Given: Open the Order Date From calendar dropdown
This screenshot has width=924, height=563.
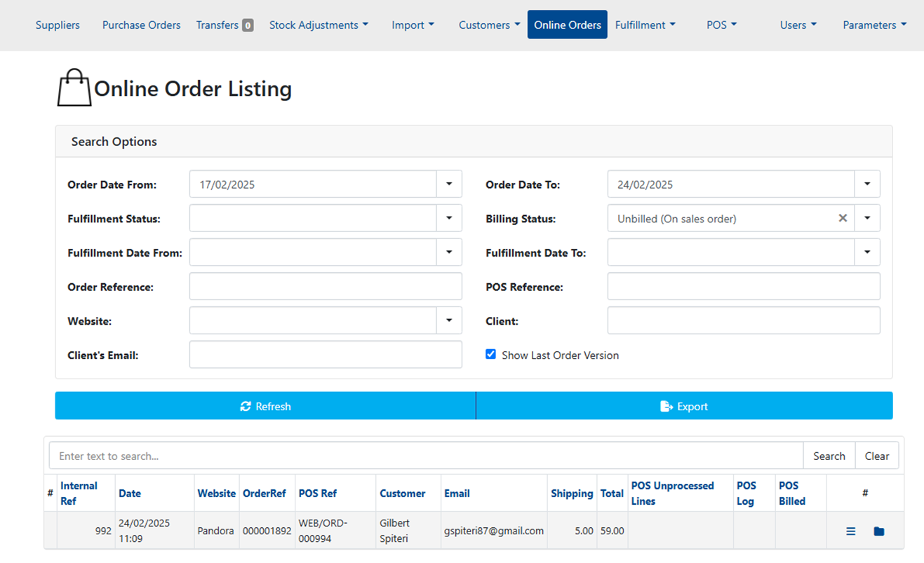Looking at the screenshot, I should [449, 184].
